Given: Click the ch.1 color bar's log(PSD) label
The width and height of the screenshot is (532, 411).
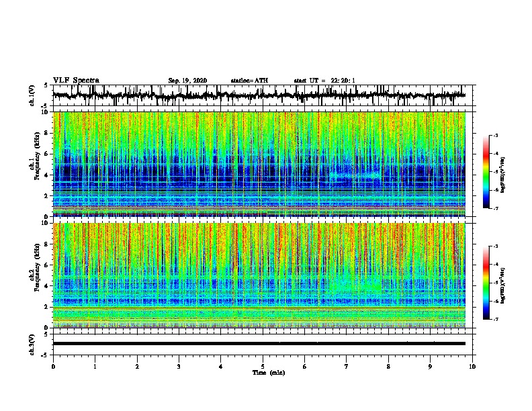Looking at the screenshot, I should (502, 175).
